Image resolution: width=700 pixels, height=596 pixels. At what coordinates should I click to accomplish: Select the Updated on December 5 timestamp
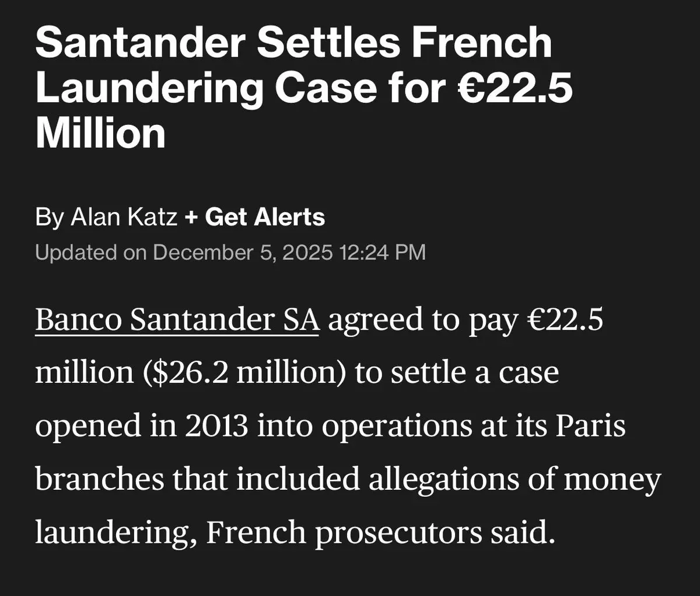[230, 252]
